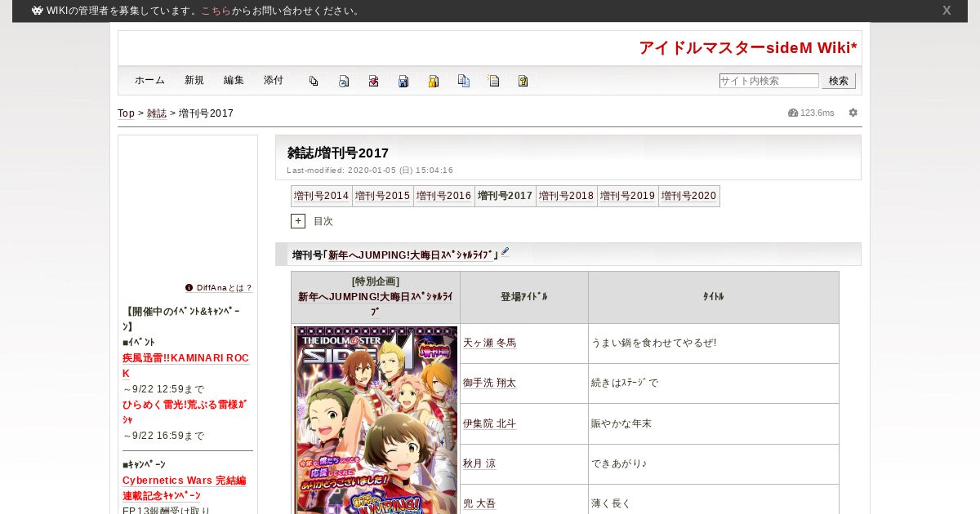Viewport: 980px width, 514px height.
Task: Click the new page sparkle icon
Action: pyautogui.click(x=493, y=81)
